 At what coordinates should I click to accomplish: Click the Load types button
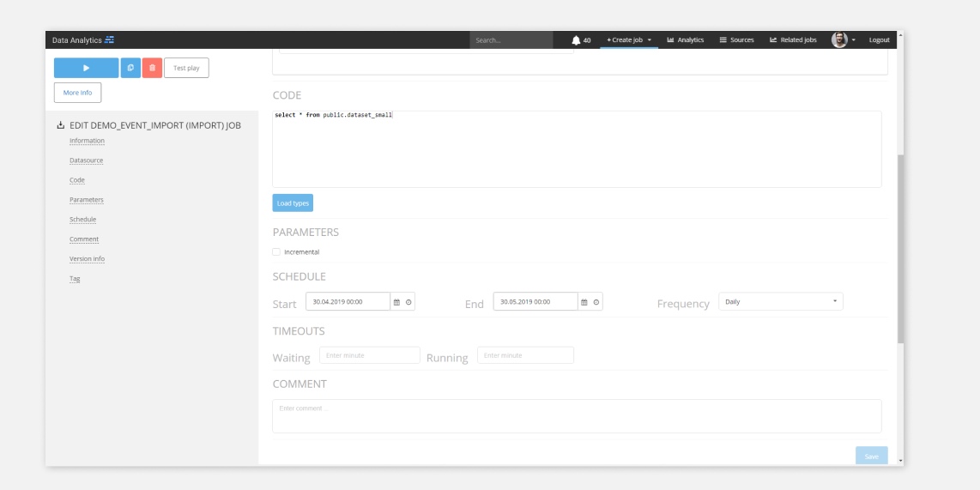pos(293,203)
